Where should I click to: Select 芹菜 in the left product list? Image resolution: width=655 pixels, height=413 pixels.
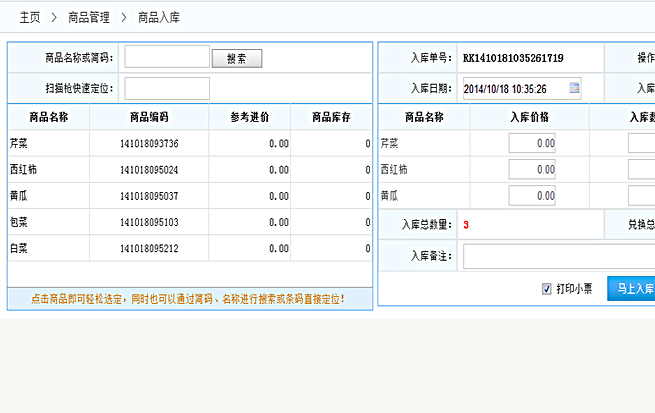[19, 143]
